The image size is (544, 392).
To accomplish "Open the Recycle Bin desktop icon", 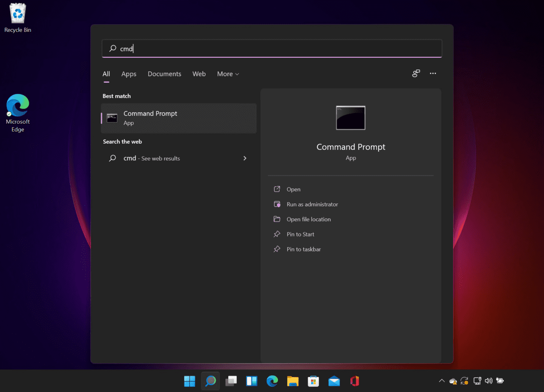I will (x=17, y=18).
